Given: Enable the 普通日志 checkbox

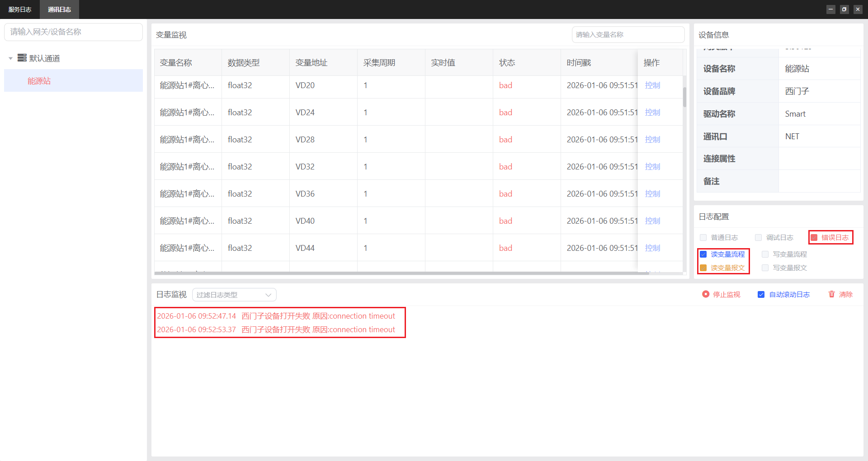Looking at the screenshot, I should (x=703, y=238).
